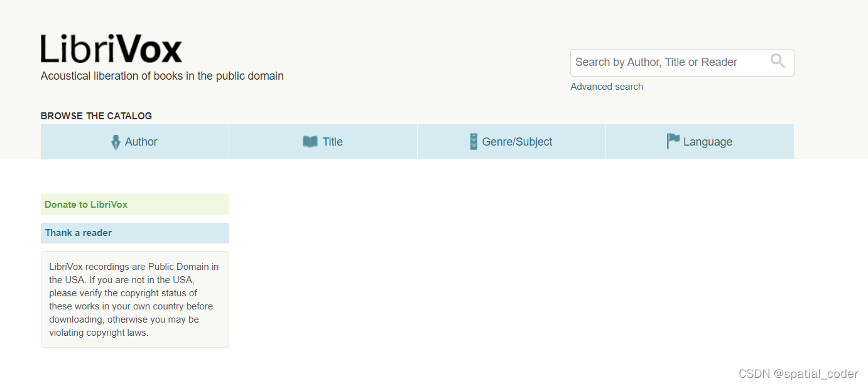Browse catalog by Author tab

134,142
